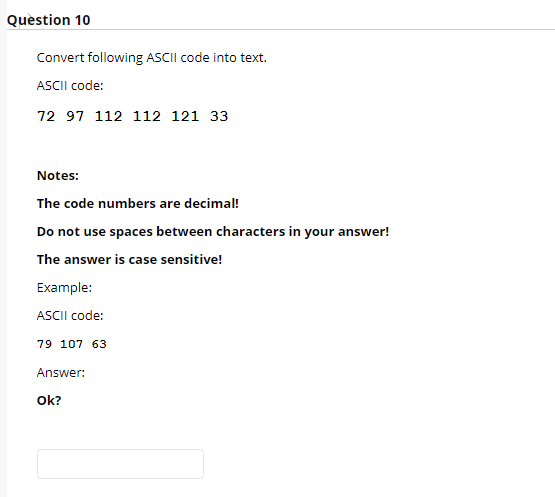The height and width of the screenshot is (497, 555).
Task: Click the horizontal rule beside Question 10
Action: click(322, 29)
